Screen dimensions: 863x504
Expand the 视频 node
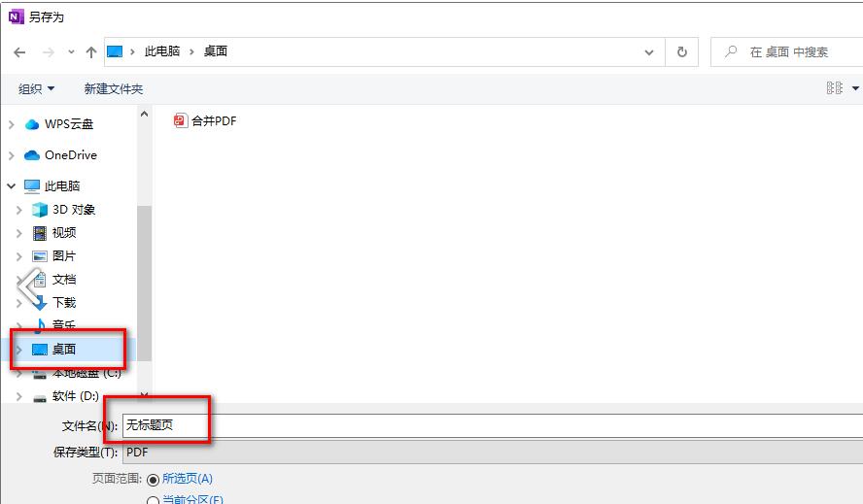tap(19, 233)
